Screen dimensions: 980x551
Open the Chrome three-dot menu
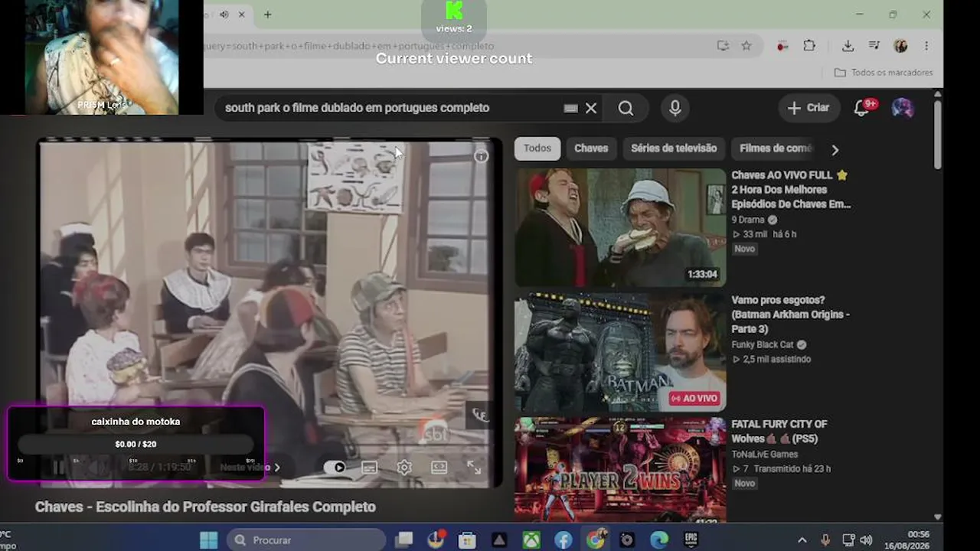tap(926, 46)
